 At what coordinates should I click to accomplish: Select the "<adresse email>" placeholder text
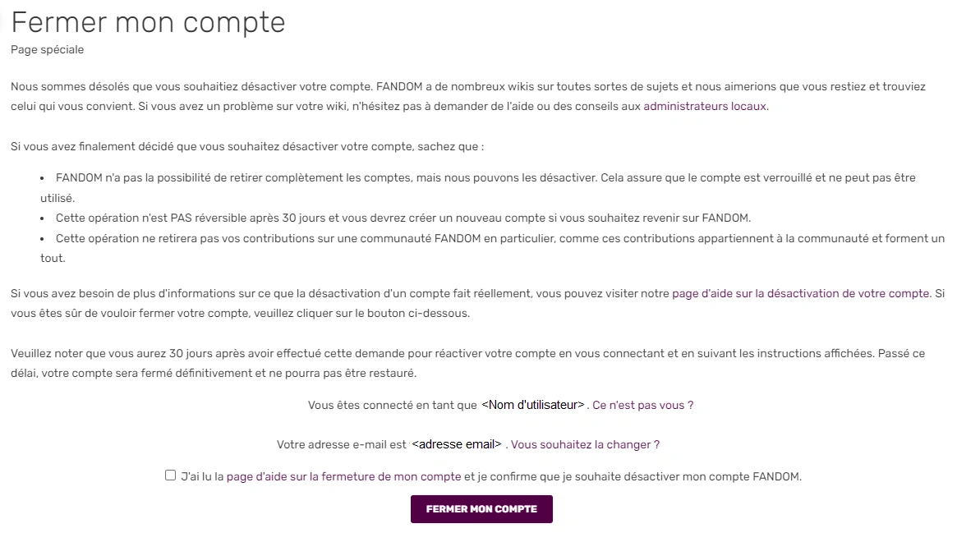(457, 444)
